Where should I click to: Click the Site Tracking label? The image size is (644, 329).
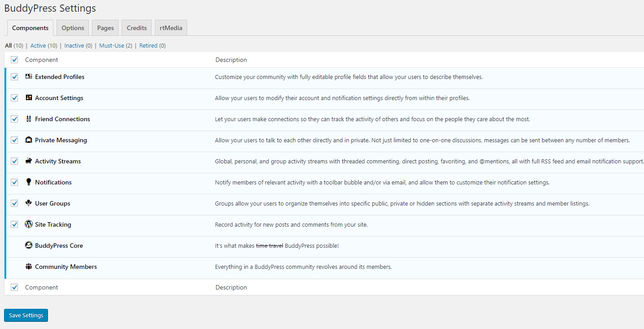click(53, 224)
